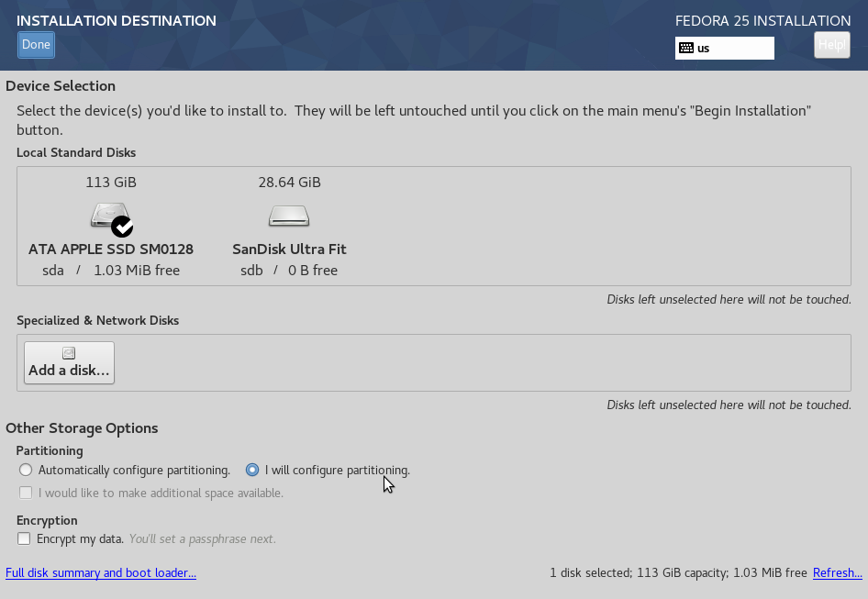
Task: Enable Encrypt my data checkbox
Action: coord(24,538)
